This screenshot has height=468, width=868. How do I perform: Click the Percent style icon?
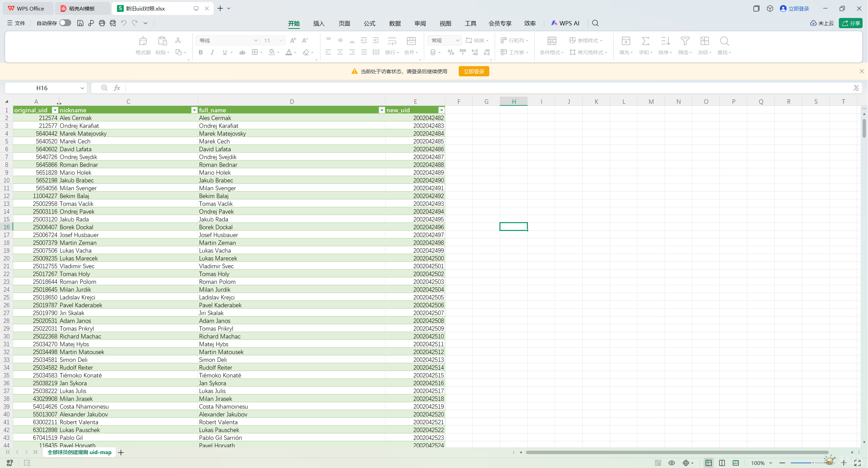point(451,52)
